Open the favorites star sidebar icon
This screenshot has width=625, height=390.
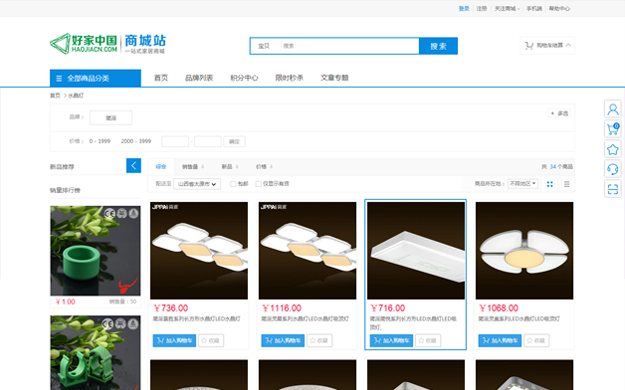coord(613,149)
